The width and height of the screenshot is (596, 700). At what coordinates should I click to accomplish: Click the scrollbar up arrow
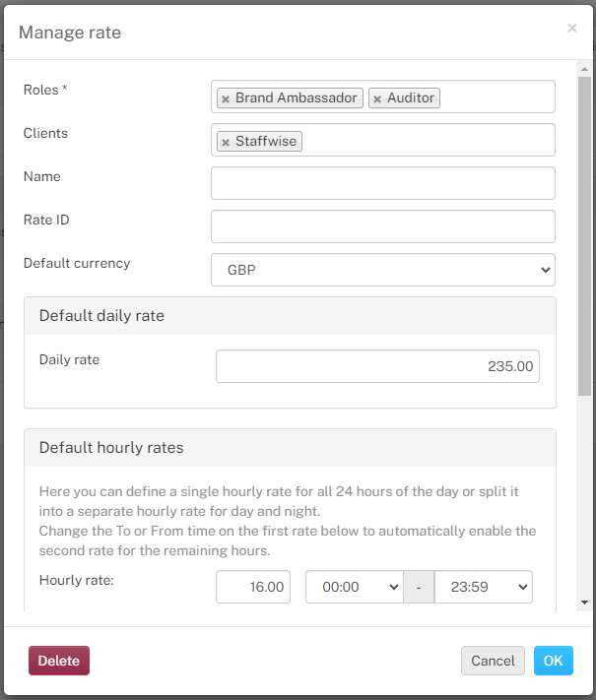point(584,69)
